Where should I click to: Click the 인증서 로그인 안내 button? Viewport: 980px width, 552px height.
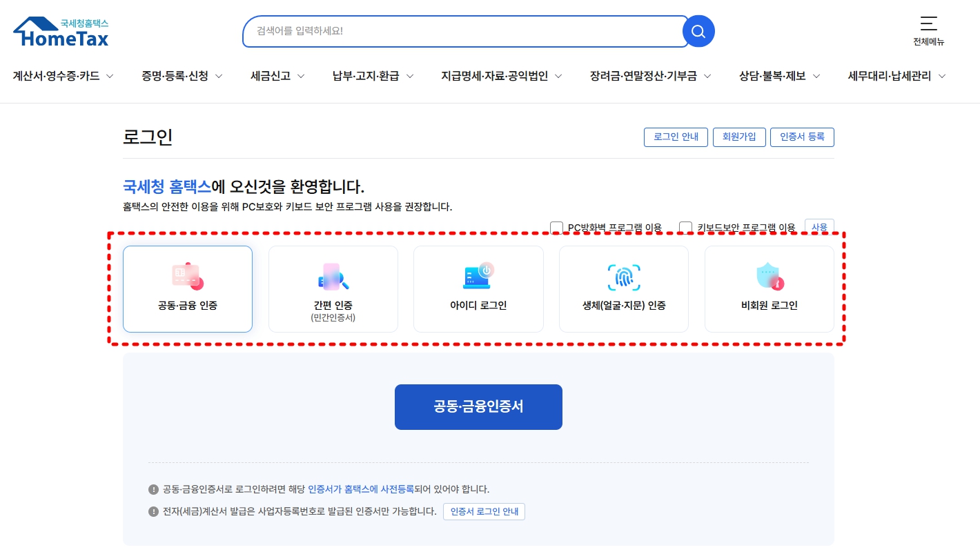click(x=484, y=511)
